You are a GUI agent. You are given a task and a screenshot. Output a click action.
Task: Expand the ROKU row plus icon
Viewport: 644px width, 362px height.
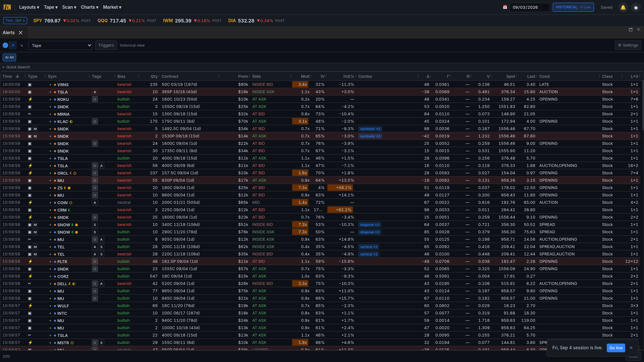point(50,99)
